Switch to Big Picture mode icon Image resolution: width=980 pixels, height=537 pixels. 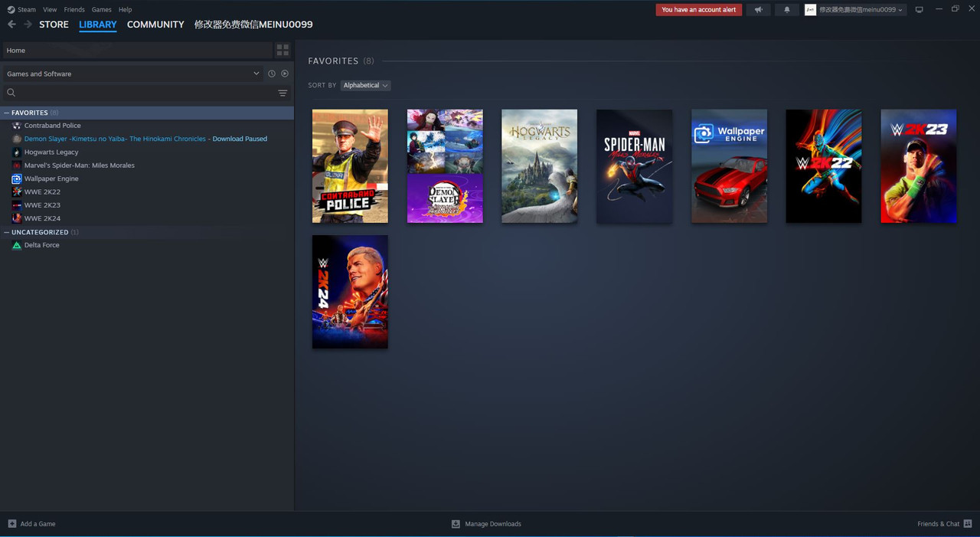click(x=920, y=10)
